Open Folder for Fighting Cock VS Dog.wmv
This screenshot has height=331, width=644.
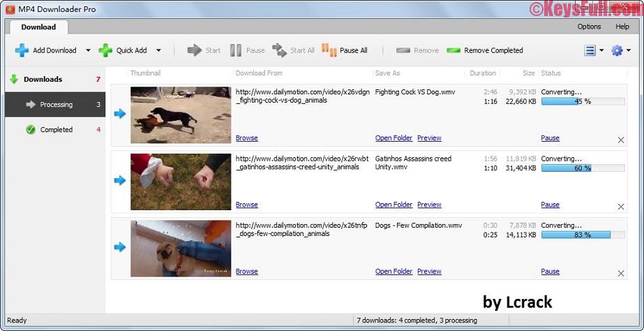pyautogui.click(x=394, y=138)
